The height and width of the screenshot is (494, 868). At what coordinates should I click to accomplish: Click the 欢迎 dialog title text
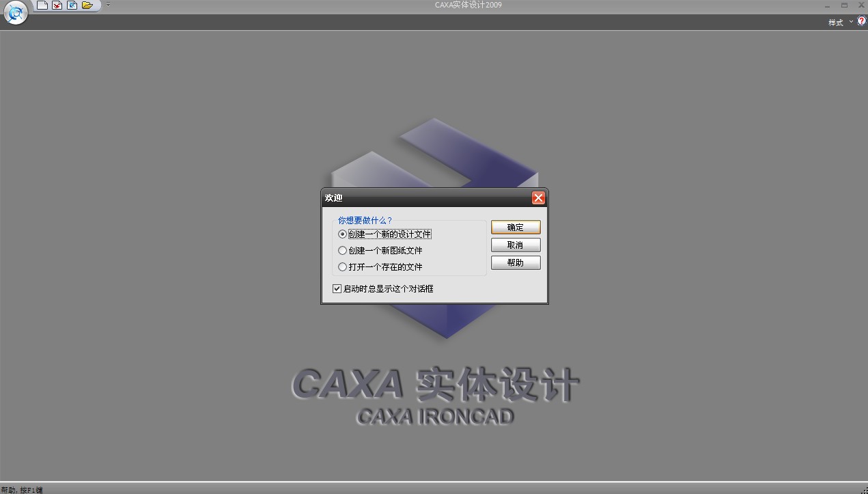point(334,198)
